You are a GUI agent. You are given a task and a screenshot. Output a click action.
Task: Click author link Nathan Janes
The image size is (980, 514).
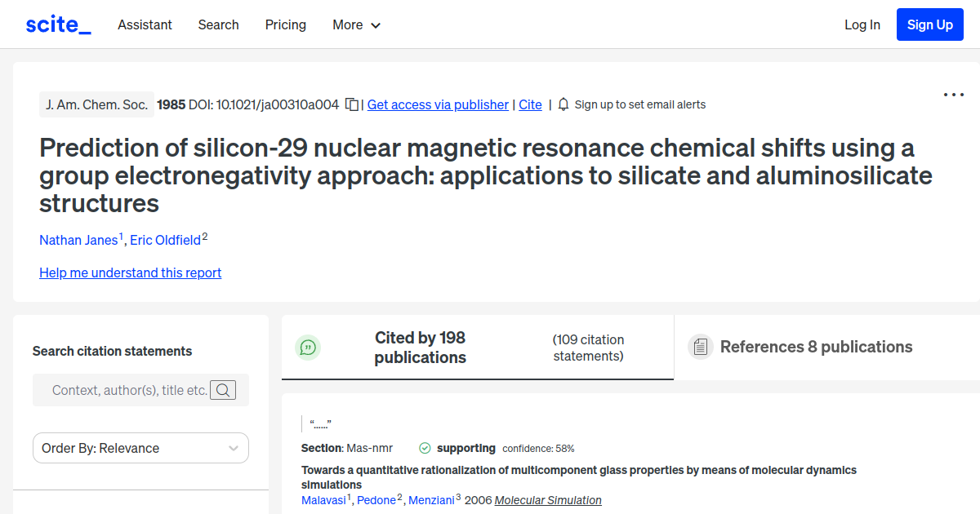[x=78, y=240]
